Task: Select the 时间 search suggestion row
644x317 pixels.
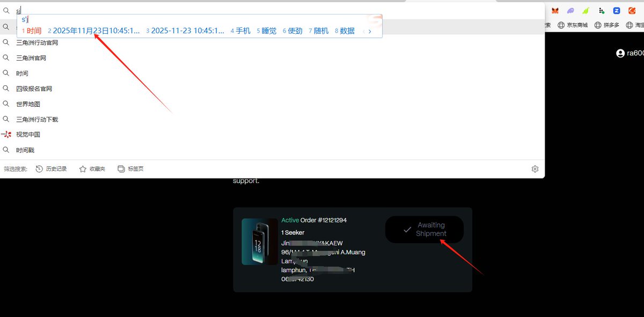Action: pos(272,73)
